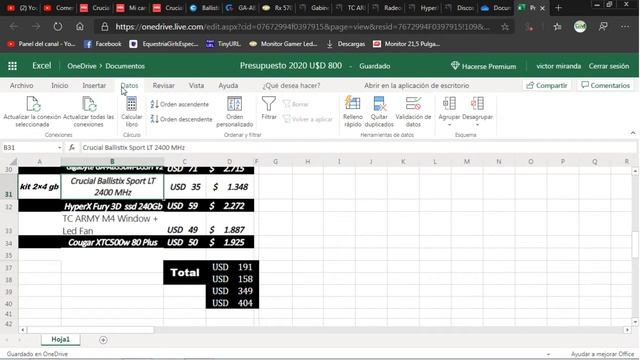Add page to favorites star icon

pos(505,27)
